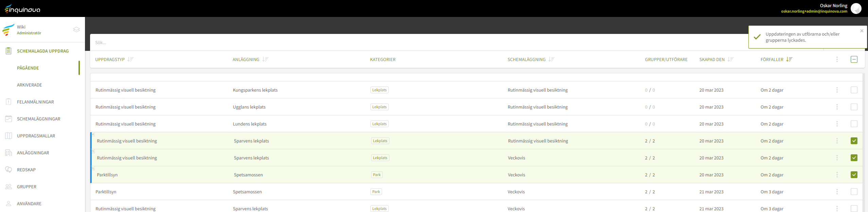Toggle the select-all checkbox in header
868x212 pixels.
854,59
